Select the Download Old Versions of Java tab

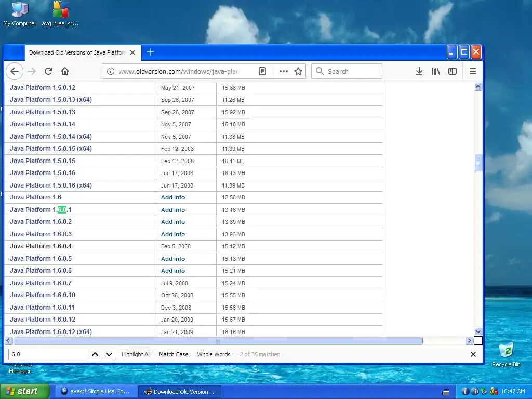click(83, 52)
